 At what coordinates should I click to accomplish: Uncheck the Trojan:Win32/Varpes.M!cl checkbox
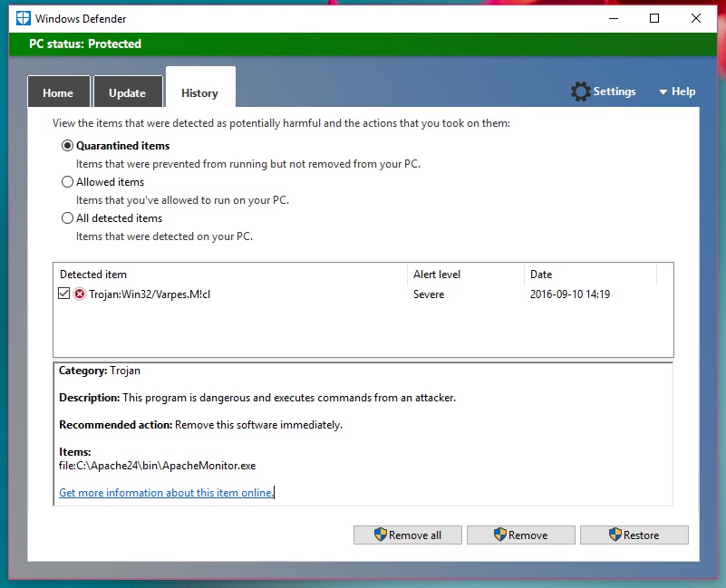coord(63,294)
